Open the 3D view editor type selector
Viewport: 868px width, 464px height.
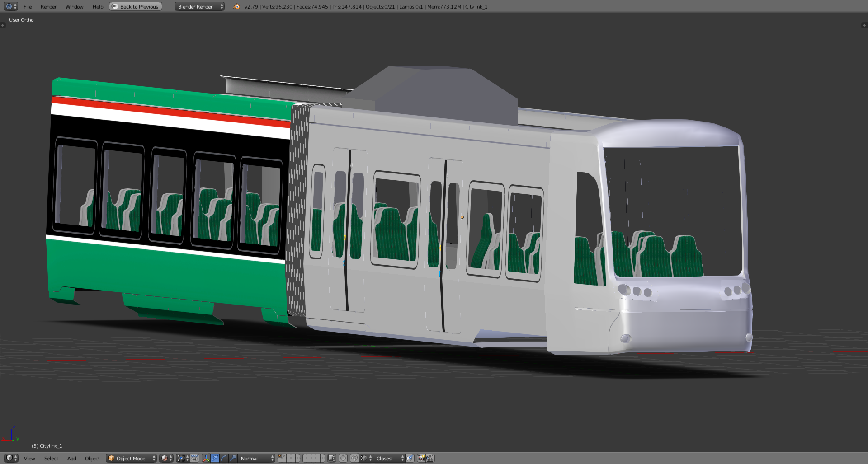pyautogui.click(x=11, y=458)
